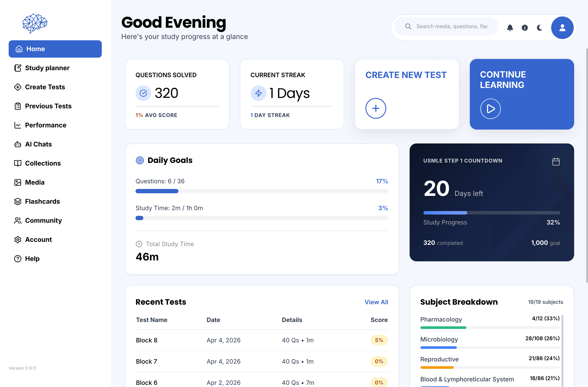This screenshot has width=588, height=387.
Task: Toggle dark mode with the moon icon
Action: tap(539, 28)
